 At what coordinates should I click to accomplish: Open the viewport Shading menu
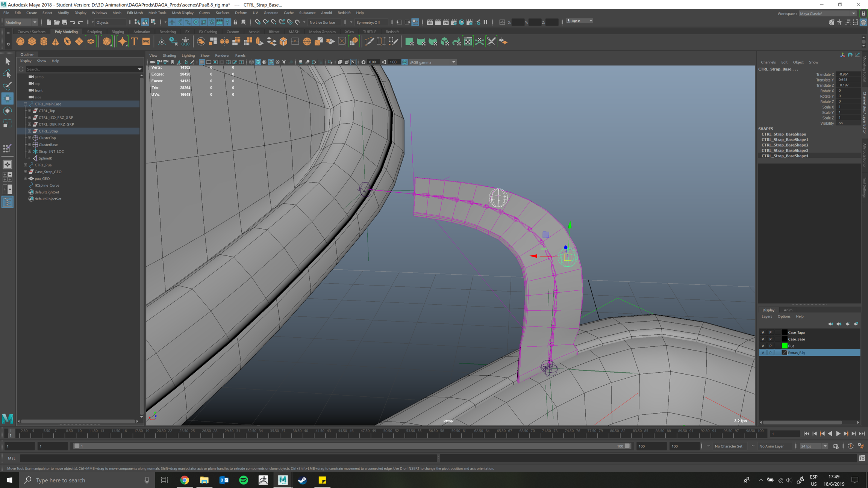click(169, 55)
